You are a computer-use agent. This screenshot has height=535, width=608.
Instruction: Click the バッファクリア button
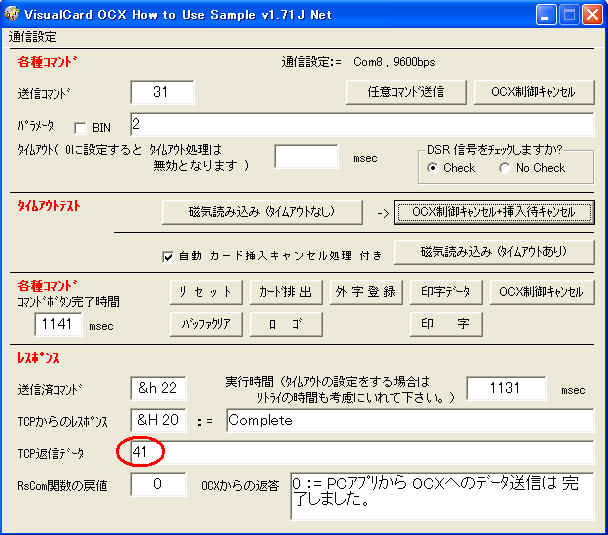tap(206, 324)
